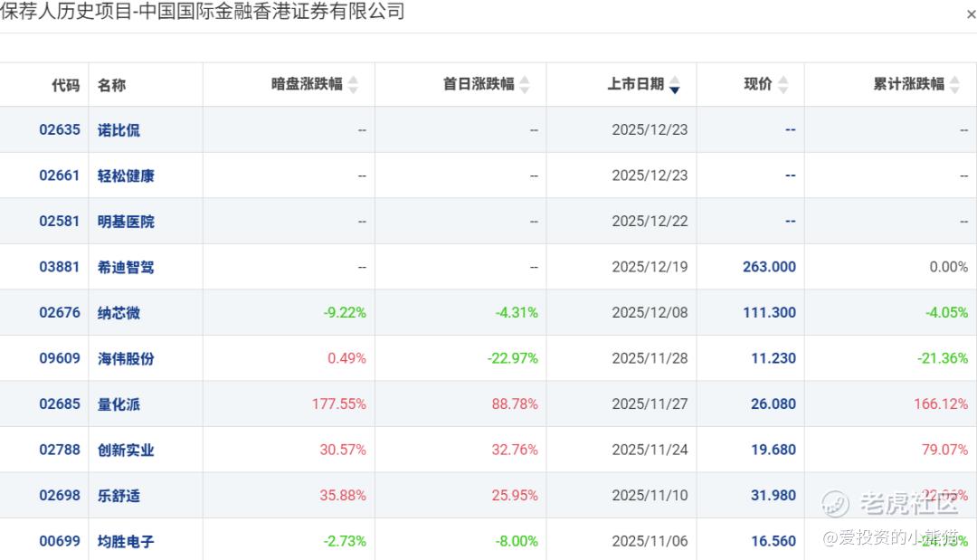Select price 263.000 for 希迪智驾
This screenshot has width=977, height=560.
pyautogui.click(x=769, y=267)
